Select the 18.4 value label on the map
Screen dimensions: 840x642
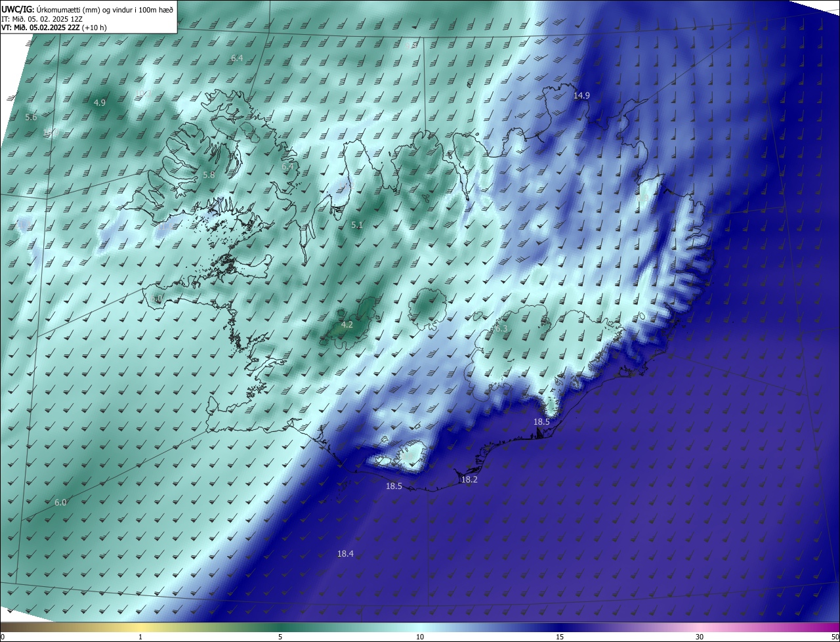pos(345,554)
